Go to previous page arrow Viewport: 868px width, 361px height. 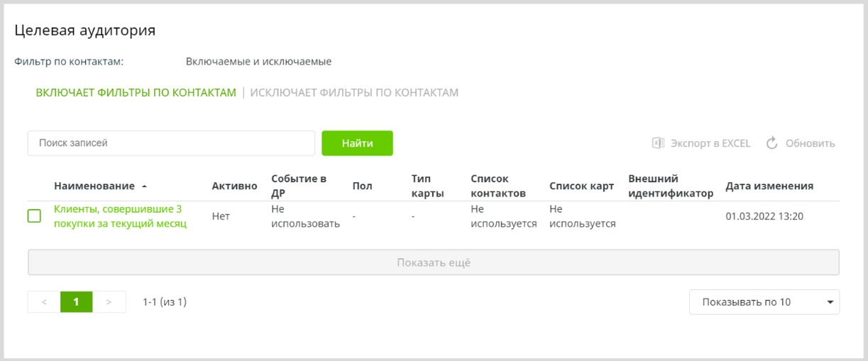coord(44,302)
